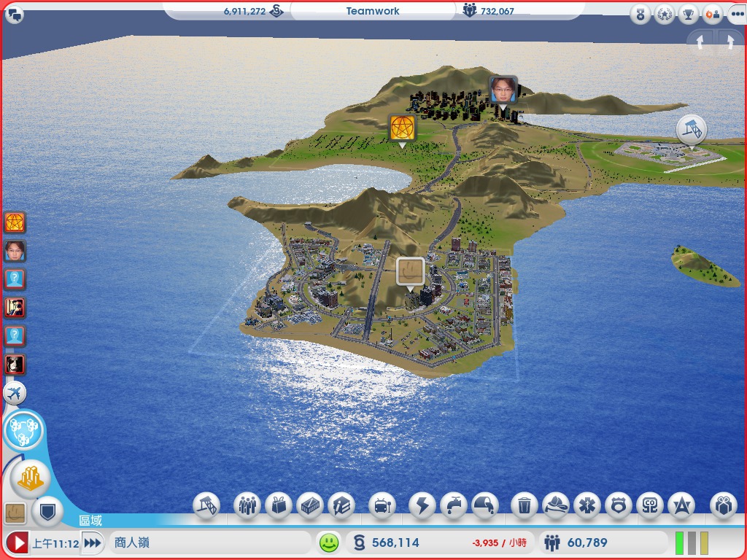The height and width of the screenshot is (560, 747).
Task: Open the water faucet toolbar icon
Action: [454, 505]
